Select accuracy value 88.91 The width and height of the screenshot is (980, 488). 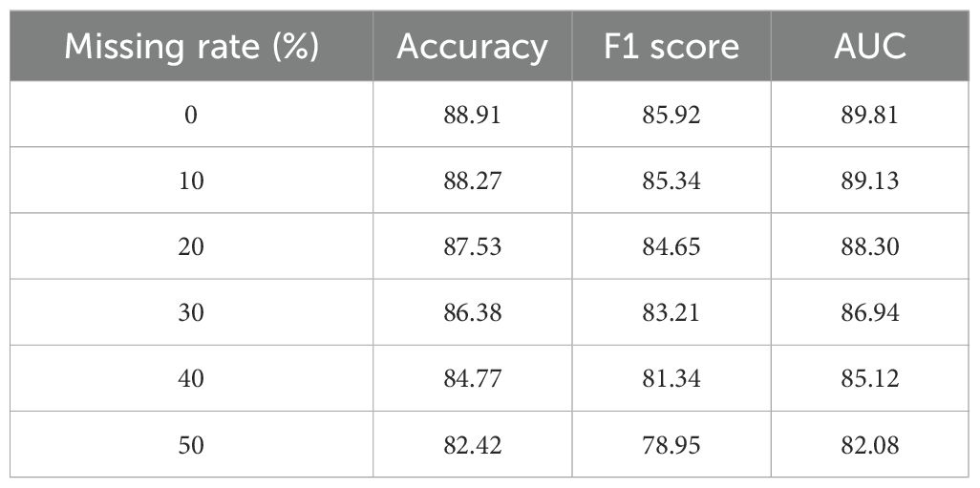point(473,115)
